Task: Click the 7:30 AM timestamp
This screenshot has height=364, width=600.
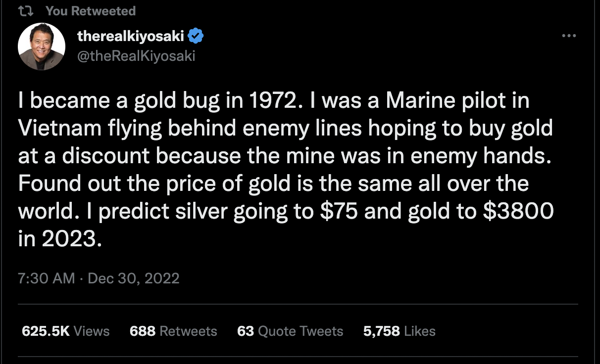Action: pos(46,278)
